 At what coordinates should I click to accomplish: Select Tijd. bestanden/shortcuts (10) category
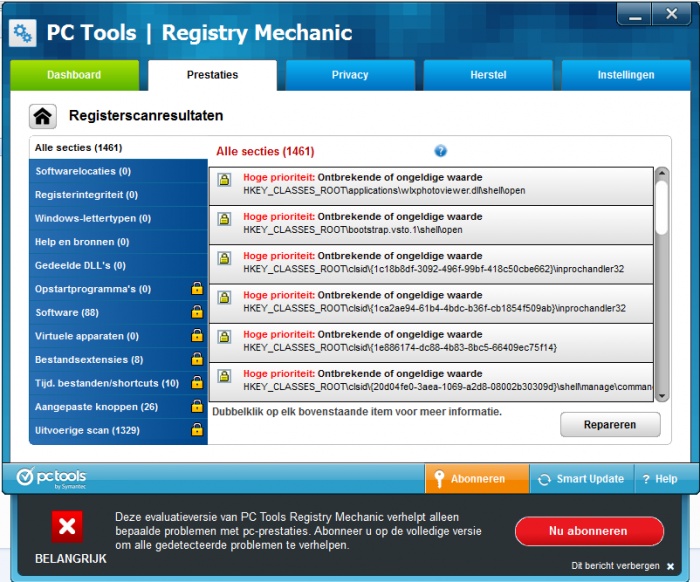pos(118,383)
